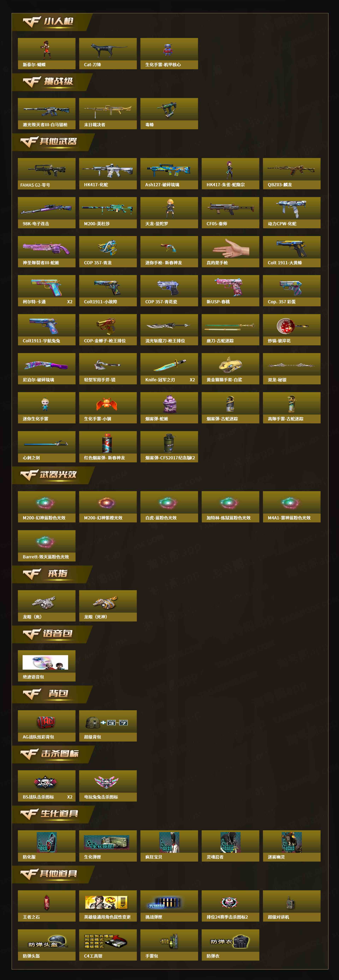Select the 电玩兔兔击杀图标 kill icon

coord(108,786)
